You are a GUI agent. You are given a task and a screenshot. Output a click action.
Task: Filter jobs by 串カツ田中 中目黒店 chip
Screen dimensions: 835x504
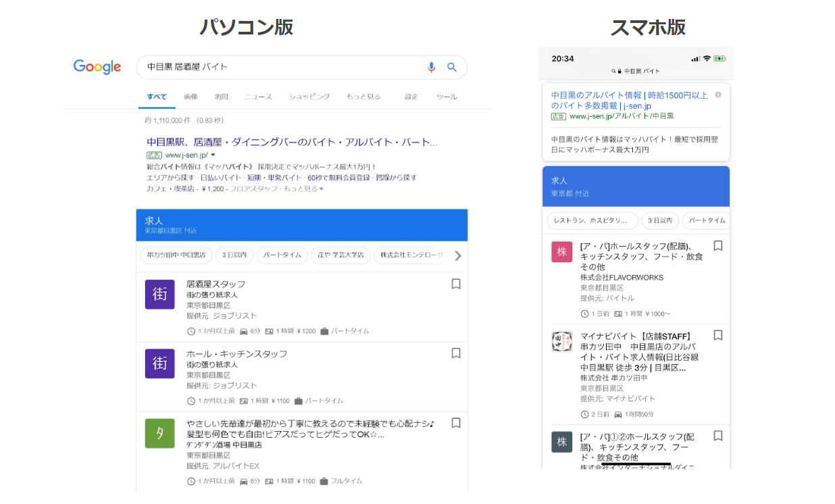point(176,255)
